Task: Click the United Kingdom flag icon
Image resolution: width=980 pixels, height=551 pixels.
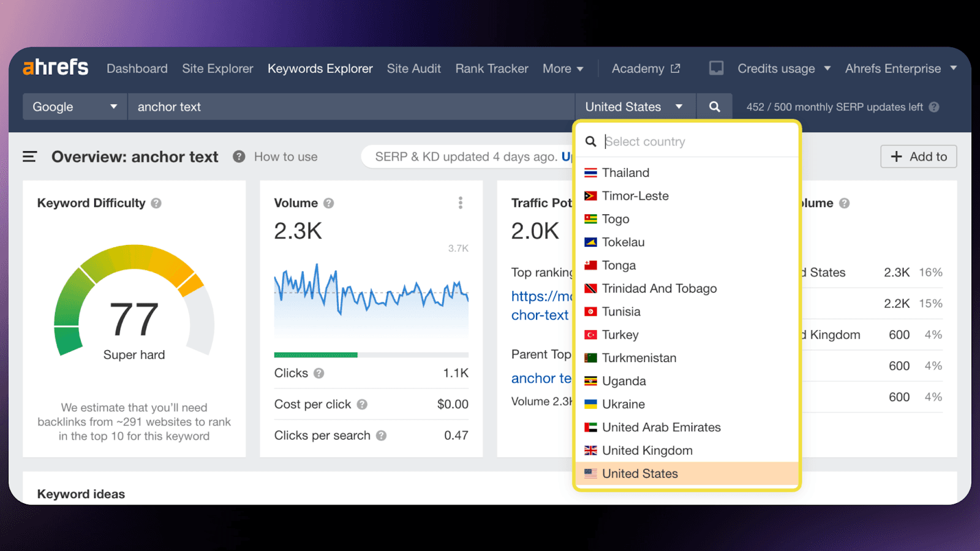Action: 590,451
